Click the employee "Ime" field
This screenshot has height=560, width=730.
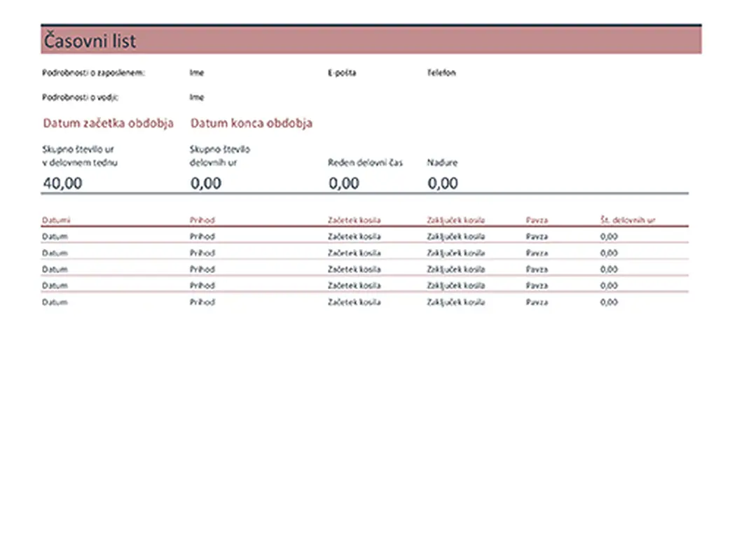(x=196, y=73)
